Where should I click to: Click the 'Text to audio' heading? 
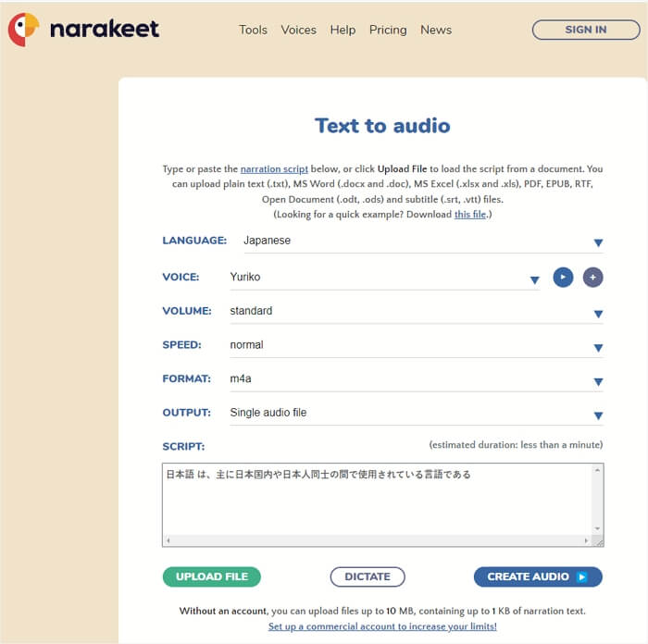(x=382, y=126)
